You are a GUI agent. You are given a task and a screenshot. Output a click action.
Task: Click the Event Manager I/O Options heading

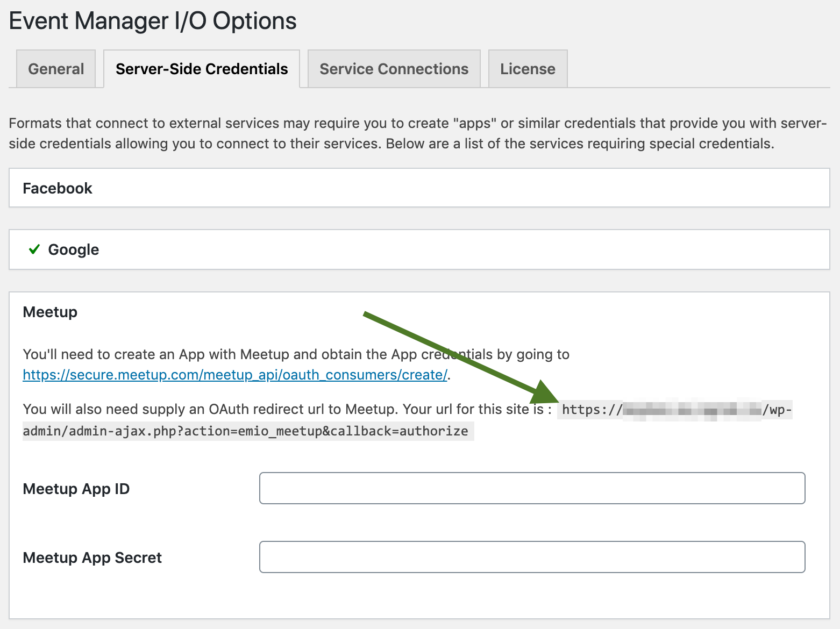pos(152,20)
